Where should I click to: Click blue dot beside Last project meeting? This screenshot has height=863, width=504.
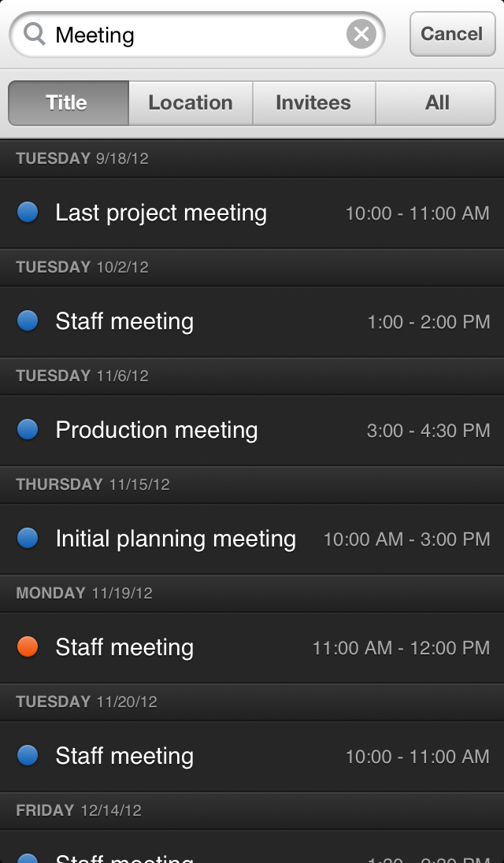(28, 212)
